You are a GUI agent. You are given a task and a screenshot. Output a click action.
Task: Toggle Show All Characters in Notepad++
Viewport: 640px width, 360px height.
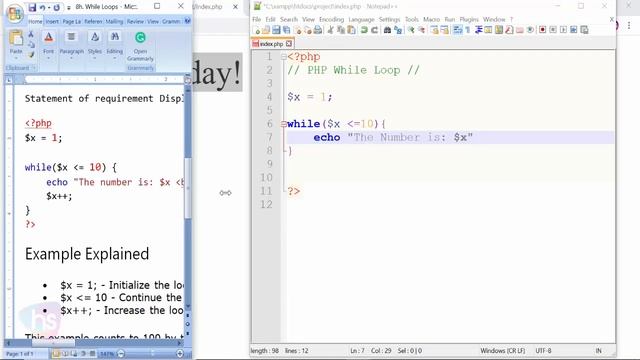pyautogui.click(x=468, y=30)
